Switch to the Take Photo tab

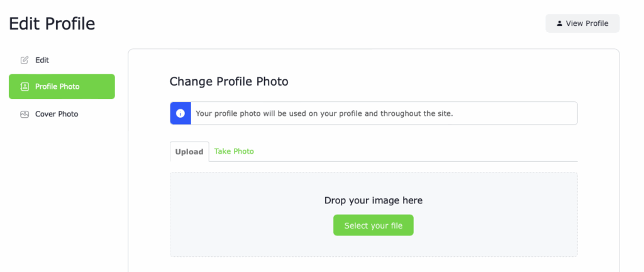(x=234, y=151)
